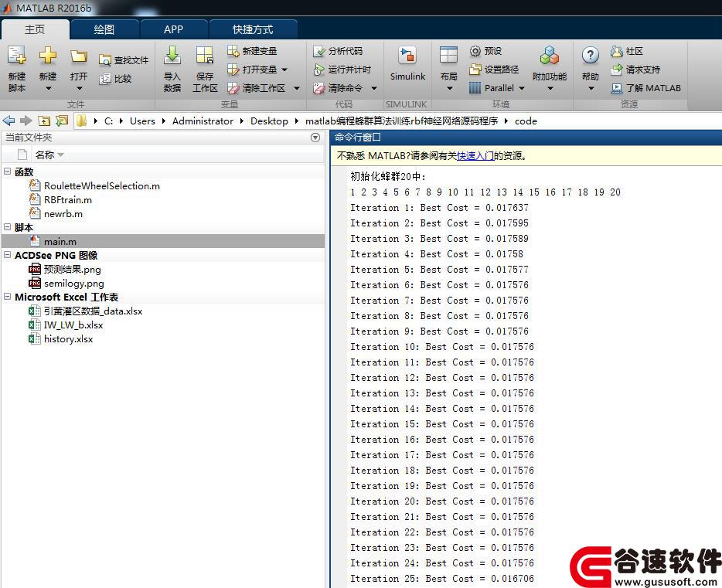The width and height of the screenshot is (722, 588).
Task: Click the Find Files (查找文件) icon
Action: 105,60
